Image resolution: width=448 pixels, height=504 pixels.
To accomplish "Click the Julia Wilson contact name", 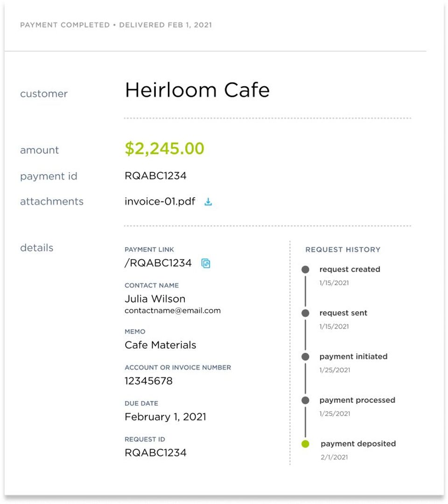I will tap(155, 299).
